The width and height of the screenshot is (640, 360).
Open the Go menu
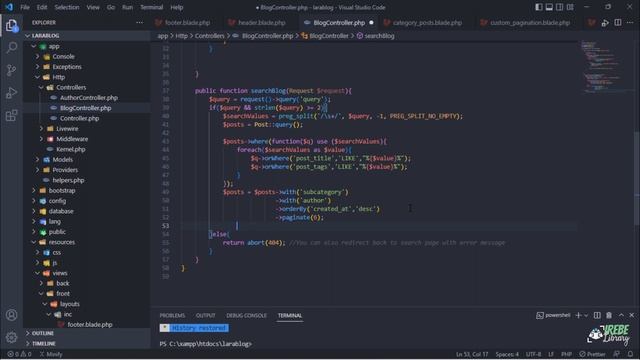point(111,7)
